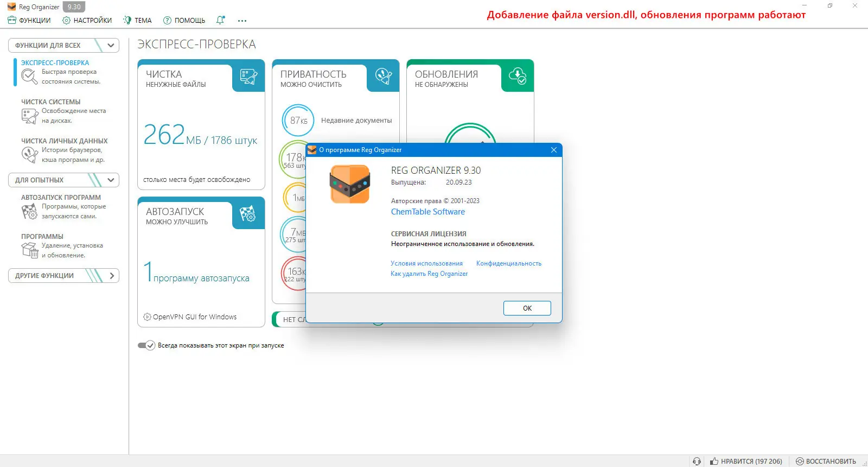Restore down the Reg Organizer window
868x467 pixels.
point(830,5)
